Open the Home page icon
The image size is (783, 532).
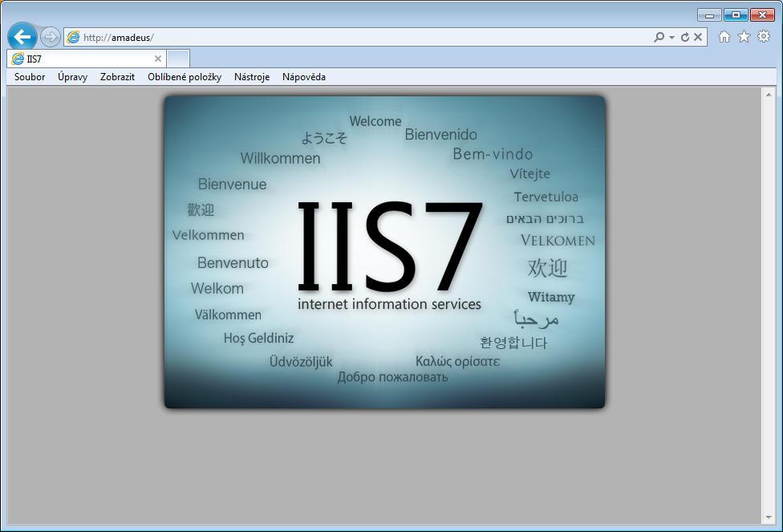pyautogui.click(x=724, y=36)
